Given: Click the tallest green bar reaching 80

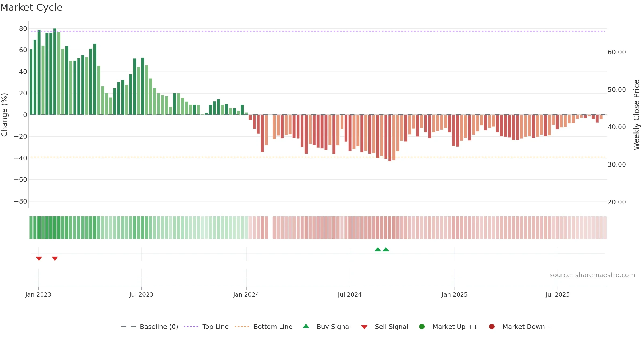Looking at the screenshot, I should point(55,72).
